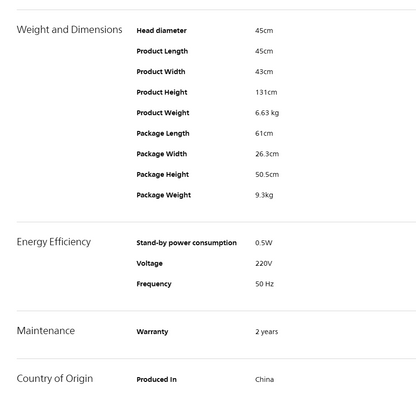The height and width of the screenshot is (401, 416).
Task: Select the Package Width value 26.3cm
Action: [267, 154]
